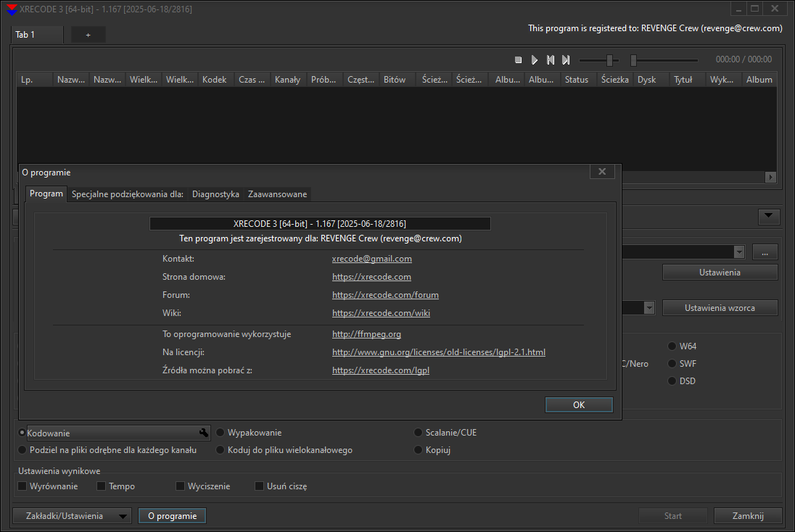Open the xrecode.com/wiki link
This screenshot has height=532, width=795.
click(381, 313)
